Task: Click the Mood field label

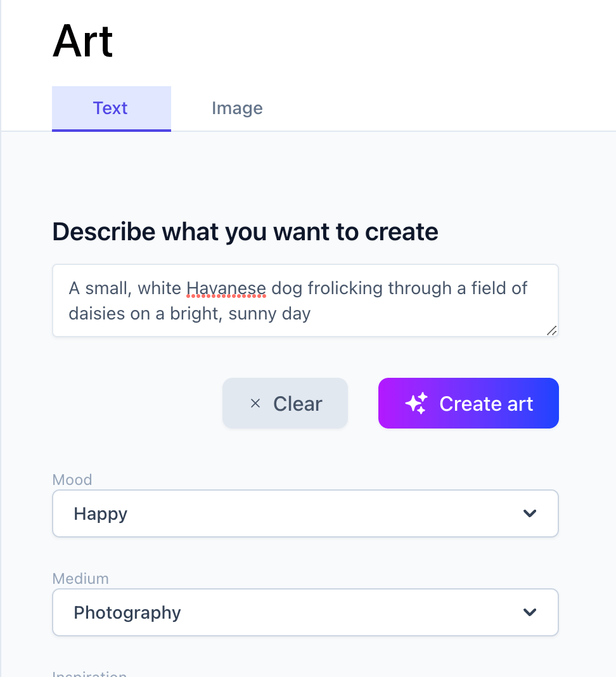Action: tap(72, 480)
